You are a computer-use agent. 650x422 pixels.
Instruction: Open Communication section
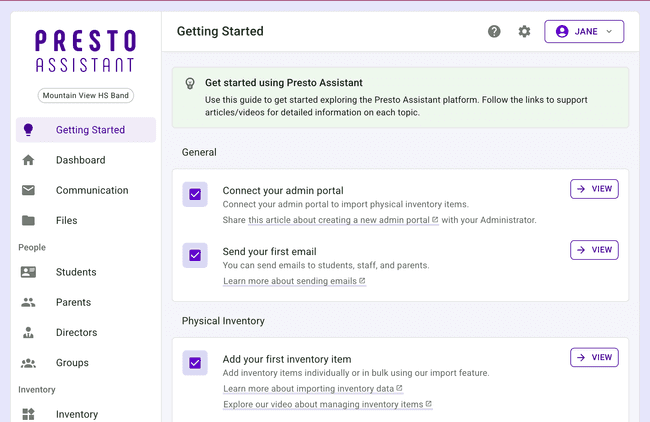[86, 190]
